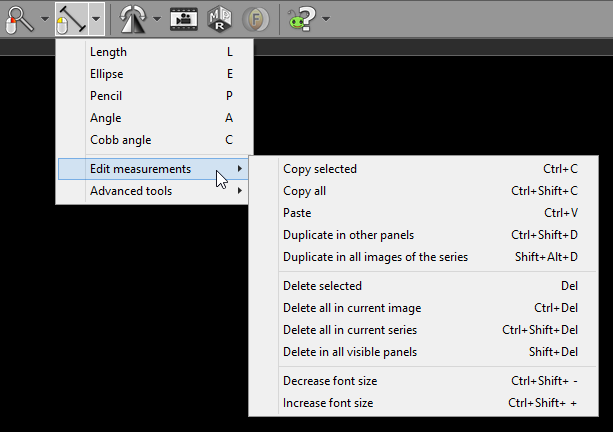Open dropdown arrow next to zoom tool

[44, 19]
